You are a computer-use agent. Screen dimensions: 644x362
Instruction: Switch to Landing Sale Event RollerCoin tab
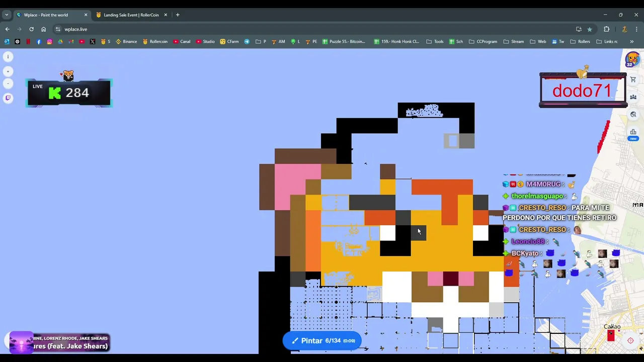click(131, 15)
